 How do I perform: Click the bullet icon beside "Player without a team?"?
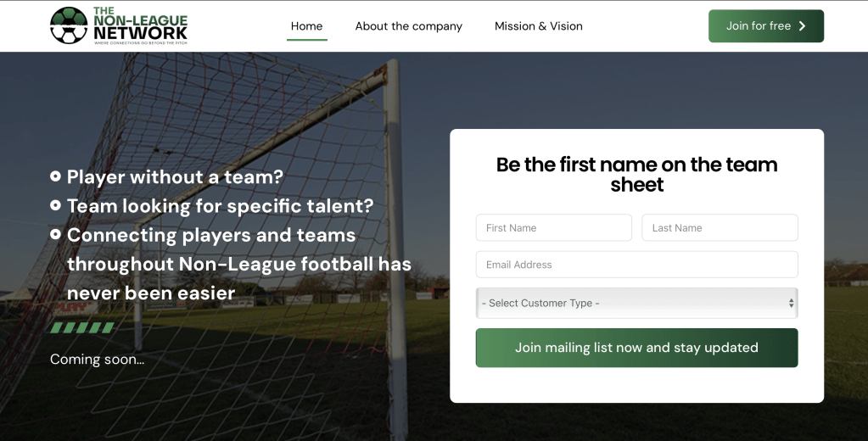tap(56, 176)
